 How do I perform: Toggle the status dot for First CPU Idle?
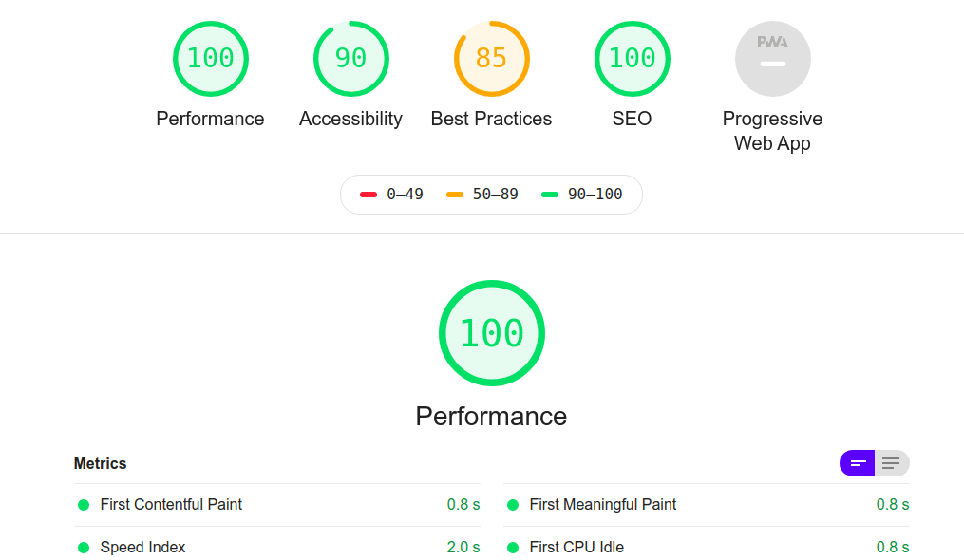coord(515,548)
